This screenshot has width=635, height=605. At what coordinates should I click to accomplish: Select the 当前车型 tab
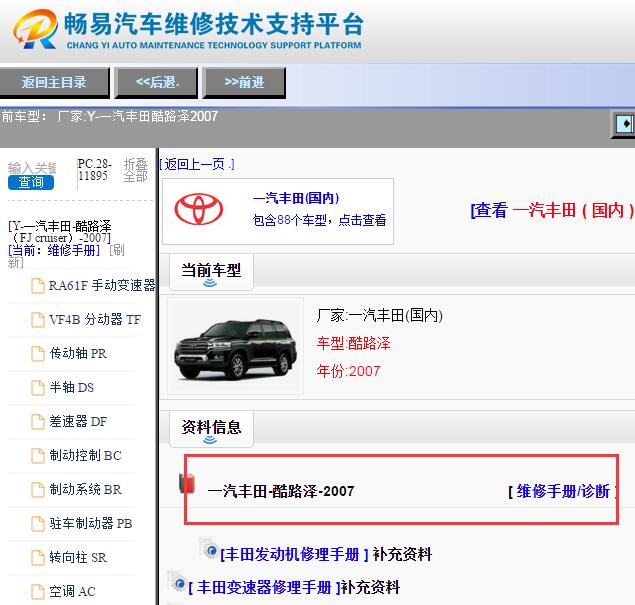[x=211, y=271]
